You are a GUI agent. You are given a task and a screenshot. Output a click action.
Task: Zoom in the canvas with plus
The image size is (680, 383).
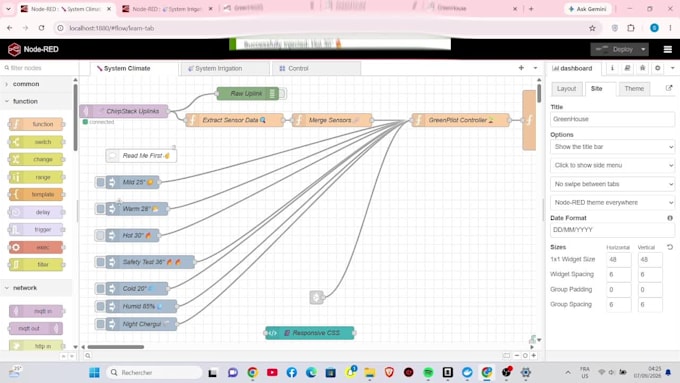(534, 356)
